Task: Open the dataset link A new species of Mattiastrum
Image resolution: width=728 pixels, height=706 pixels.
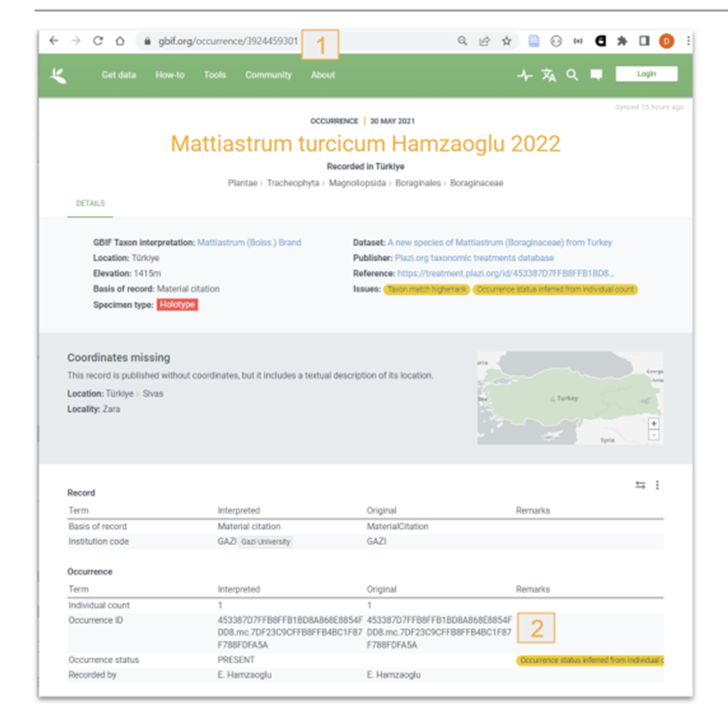Action: (500, 242)
